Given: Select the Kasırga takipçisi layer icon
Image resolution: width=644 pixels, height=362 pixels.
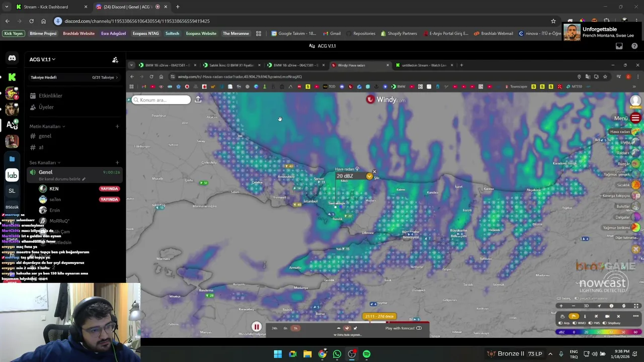Looking at the screenshot, I should click(636, 196).
